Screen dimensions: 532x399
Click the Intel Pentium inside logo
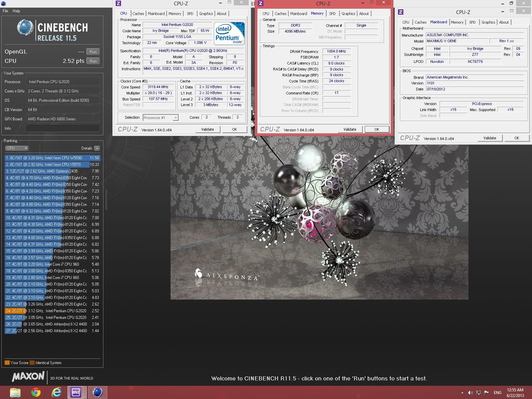229,33
